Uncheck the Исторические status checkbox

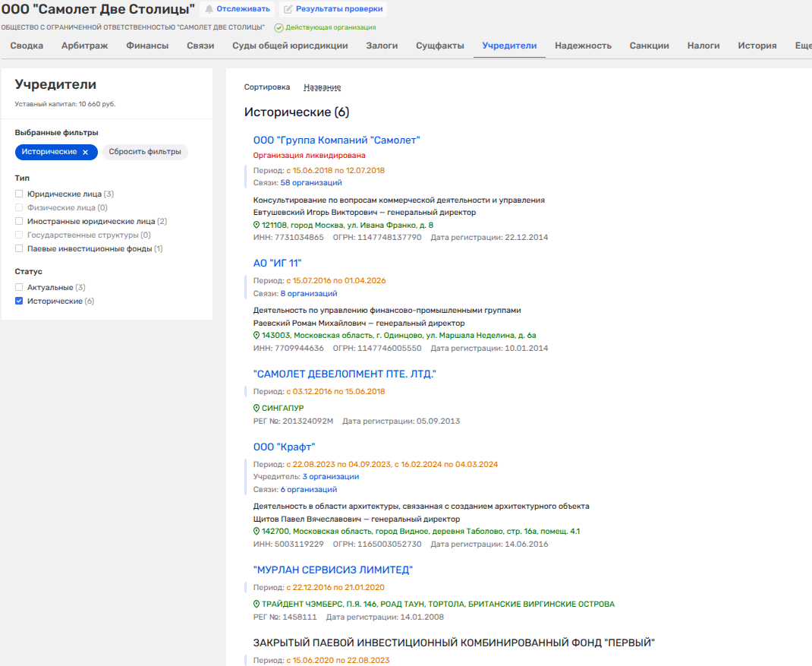[x=19, y=301]
